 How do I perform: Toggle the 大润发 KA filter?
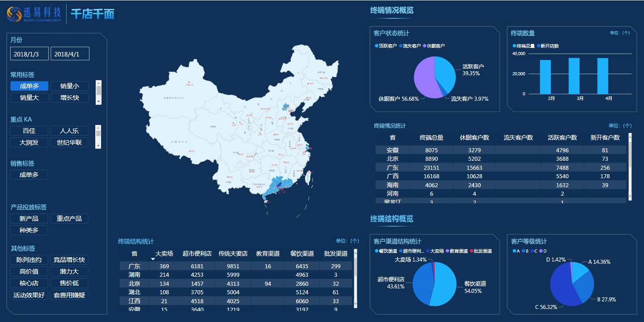29,142
